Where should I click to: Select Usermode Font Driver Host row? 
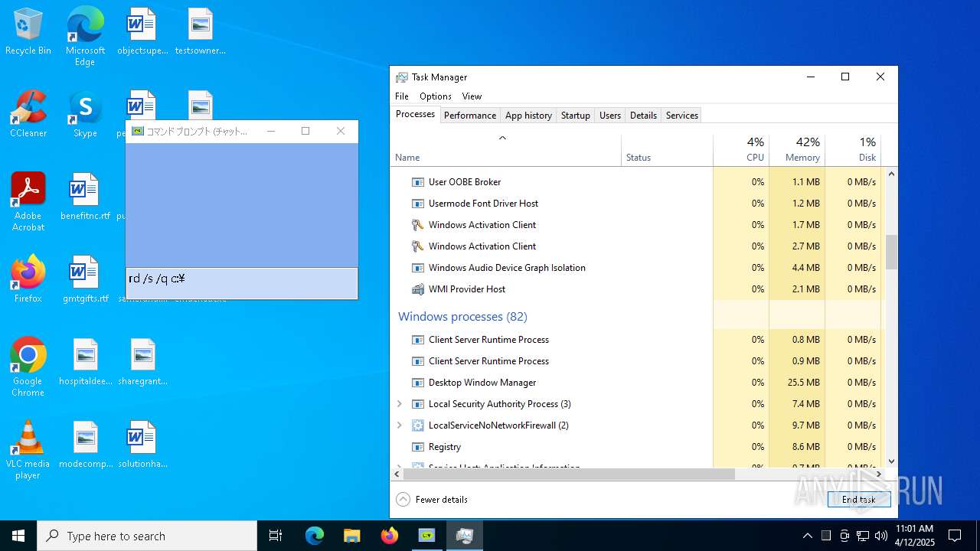(x=552, y=204)
